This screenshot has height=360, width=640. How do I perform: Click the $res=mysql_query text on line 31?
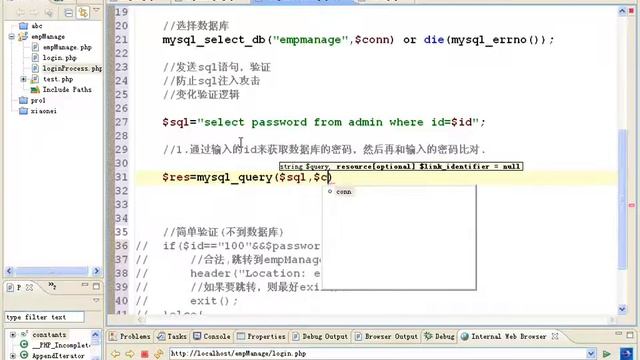pyautogui.click(x=217, y=177)
